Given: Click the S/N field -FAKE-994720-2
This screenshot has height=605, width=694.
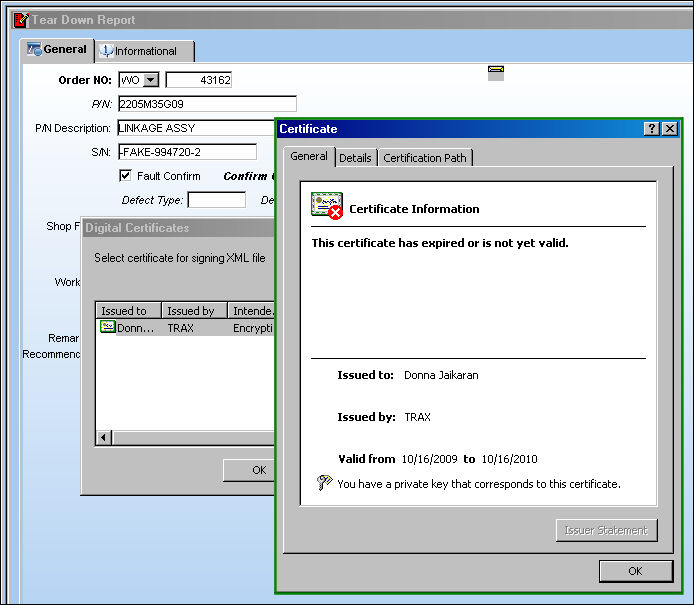Looking at the screenshot, I should tap(187, 152).
